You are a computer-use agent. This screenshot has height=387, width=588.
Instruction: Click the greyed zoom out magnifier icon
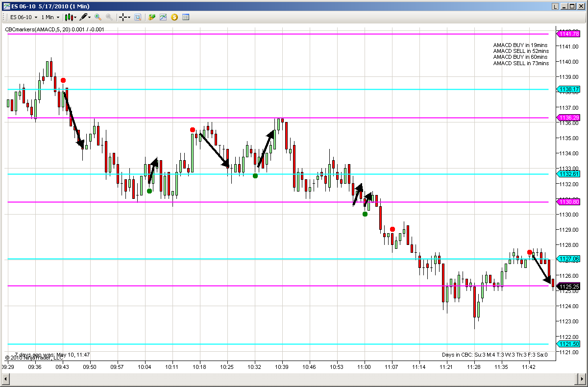(109, 17)
